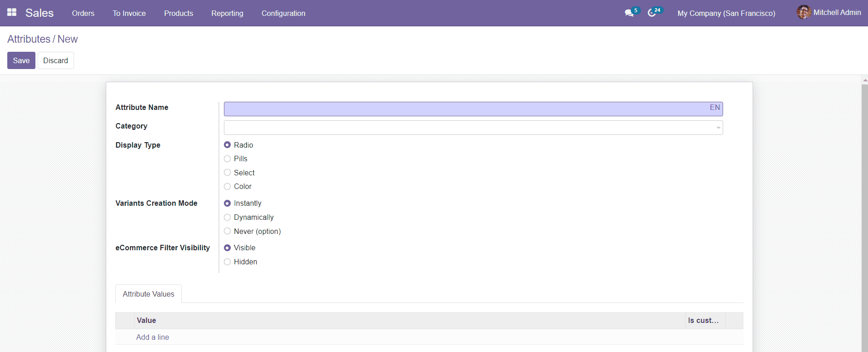The height and width of the screenshot is (352, 868).
Task: Click the Save button
Action: (21, 60)
